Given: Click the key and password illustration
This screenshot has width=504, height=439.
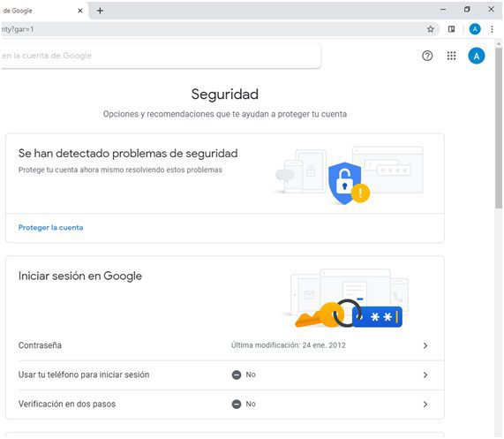Looking at the screenshot, I should (x=349, y=314).
